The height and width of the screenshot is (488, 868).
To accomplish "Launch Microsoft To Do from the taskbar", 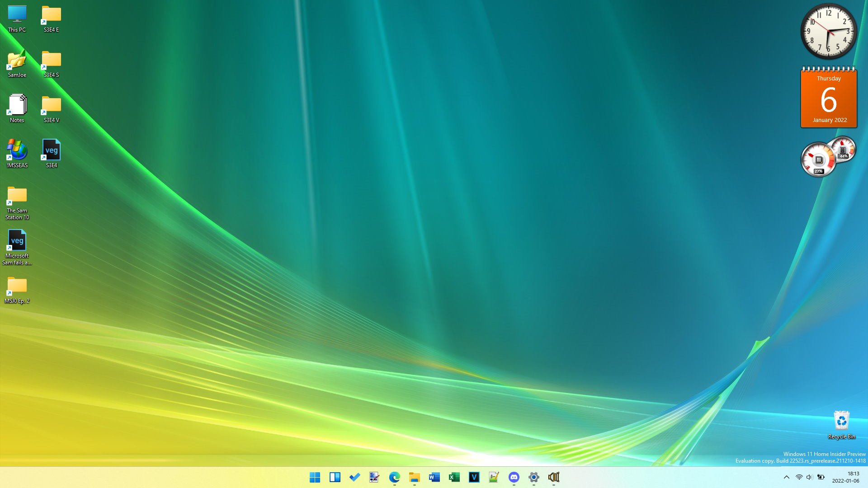I will [355, 477].
